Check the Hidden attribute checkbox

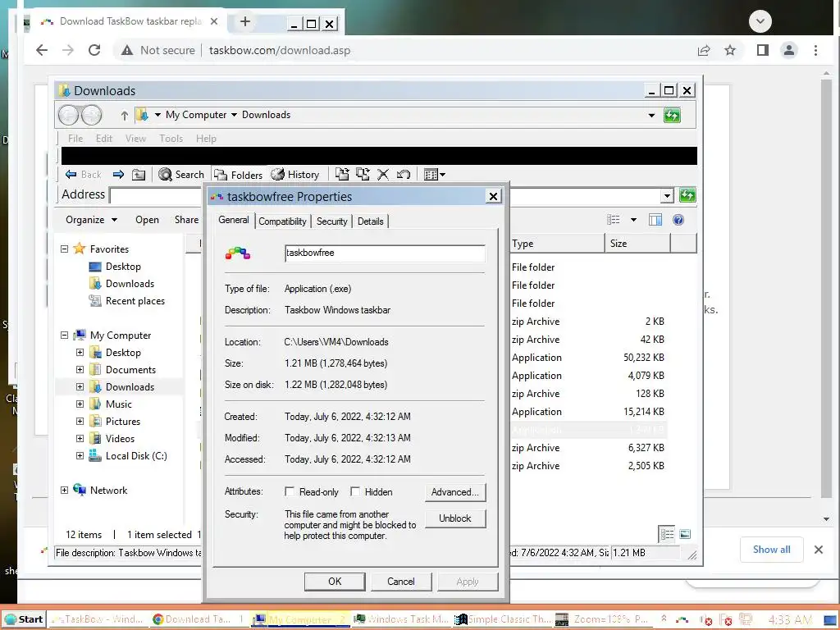pos(354,492)
